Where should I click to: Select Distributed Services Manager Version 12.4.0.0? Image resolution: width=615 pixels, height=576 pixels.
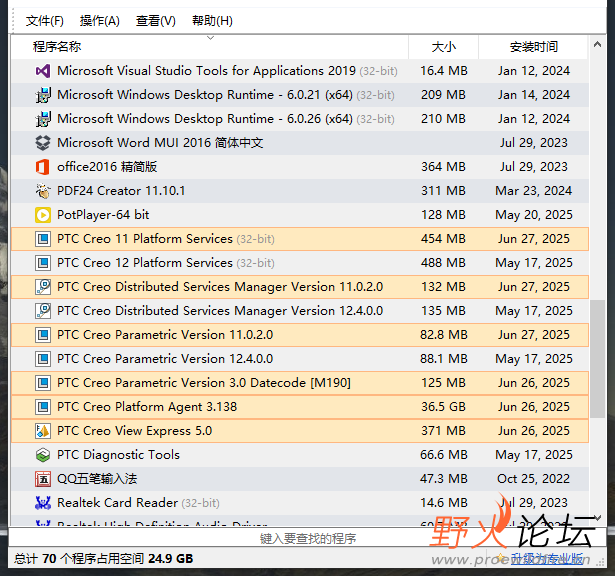300,311
